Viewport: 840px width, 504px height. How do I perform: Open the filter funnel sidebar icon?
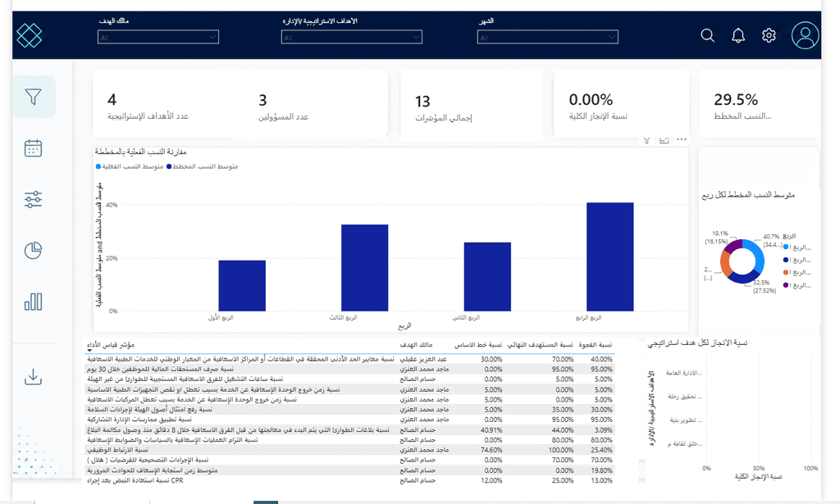(33, 97)
